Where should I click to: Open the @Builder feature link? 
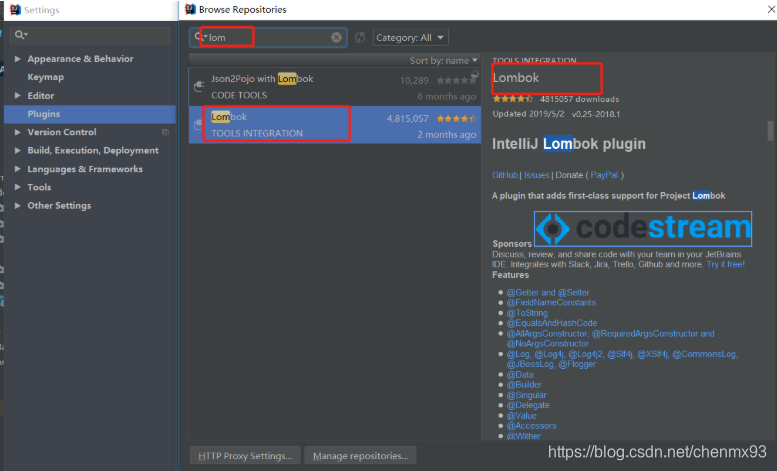[524, 385]
